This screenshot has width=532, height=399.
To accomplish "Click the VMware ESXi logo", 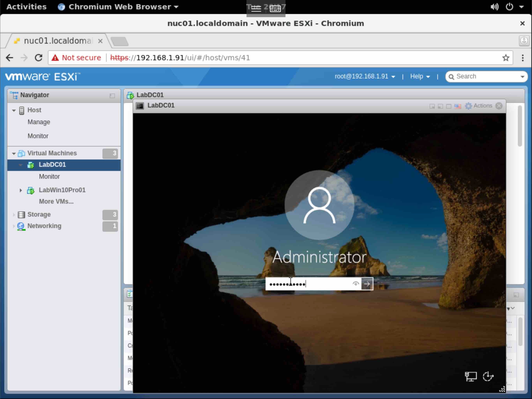I will click(x=43, y=77).
